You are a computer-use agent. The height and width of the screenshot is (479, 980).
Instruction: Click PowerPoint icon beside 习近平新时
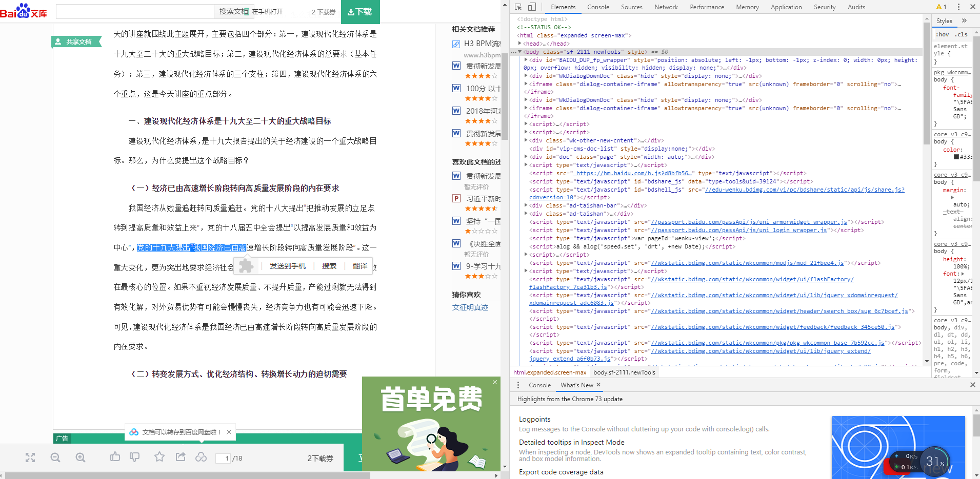[x=456, y=198]
